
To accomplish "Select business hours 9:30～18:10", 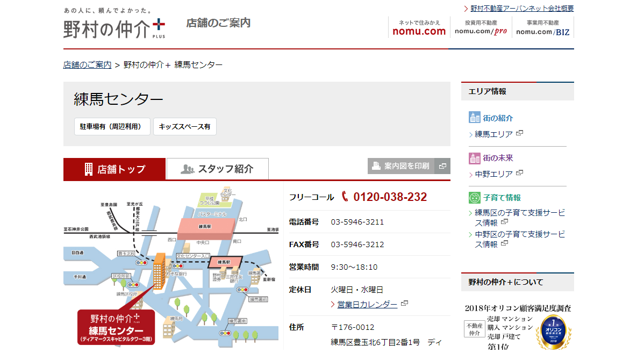I will [354, 267].
